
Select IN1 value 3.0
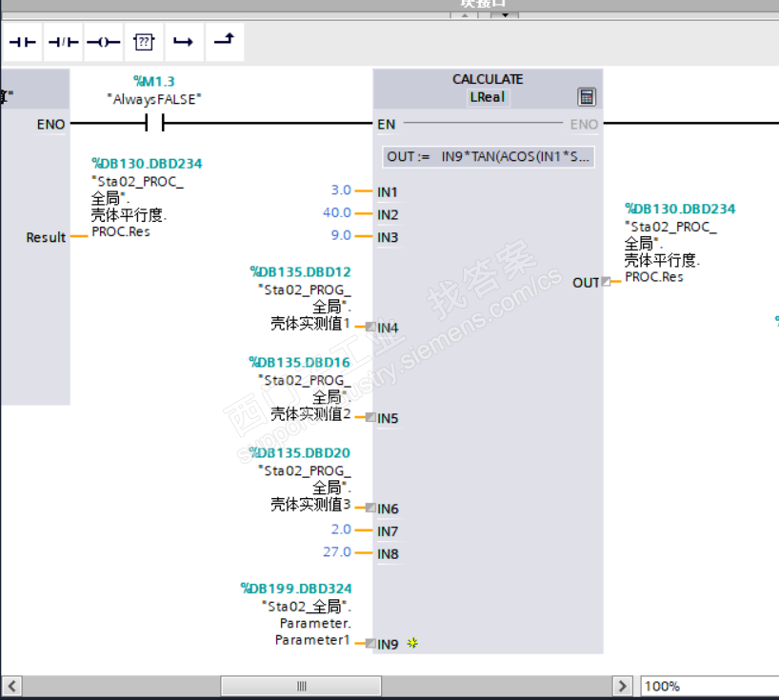[x=341, y=190]
